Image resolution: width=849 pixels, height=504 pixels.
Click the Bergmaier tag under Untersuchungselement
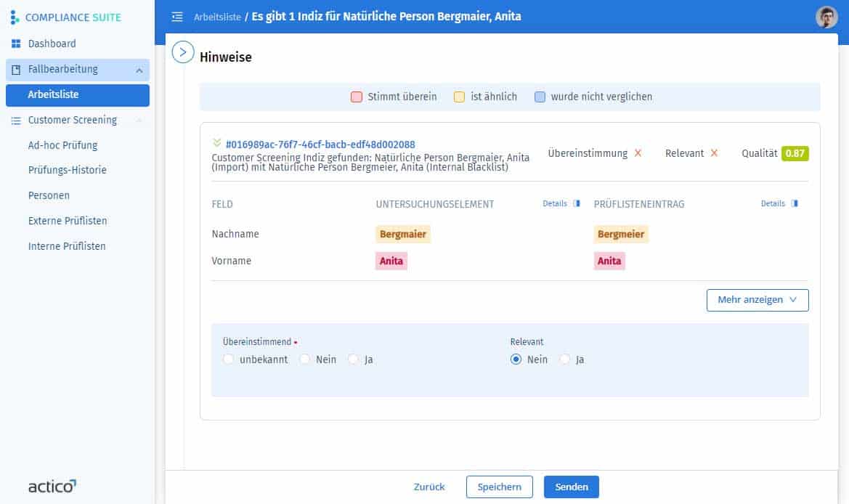pos(403,234)
